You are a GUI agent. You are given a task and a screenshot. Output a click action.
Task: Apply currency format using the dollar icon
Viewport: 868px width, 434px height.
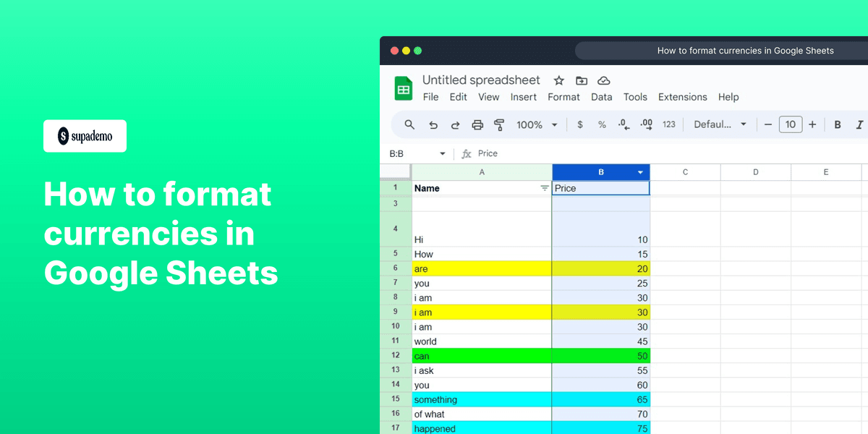[x=579, y=124]
